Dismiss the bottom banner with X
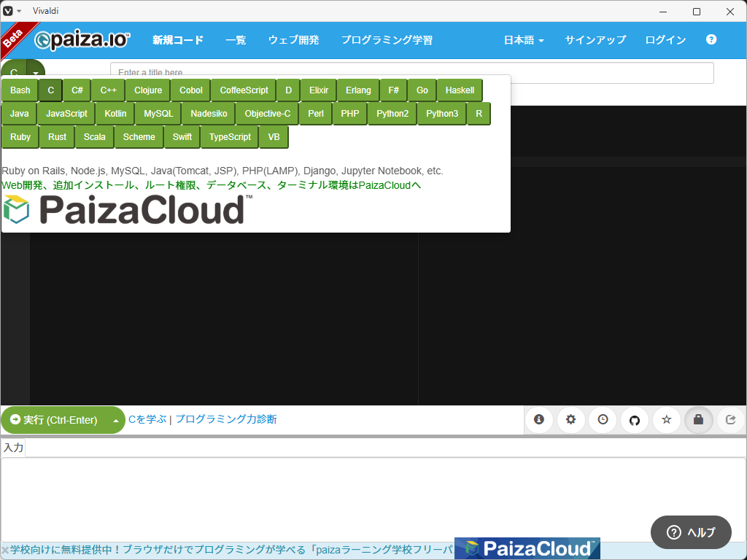Image resolution: width=747 pixels, height=560 pixels. click(5, 551)
